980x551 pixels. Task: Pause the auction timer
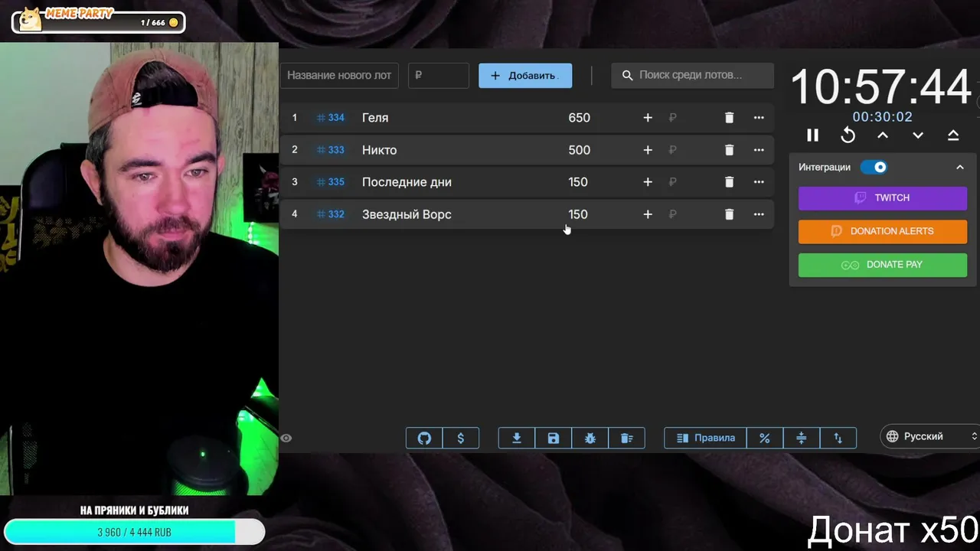click(812, 135)
